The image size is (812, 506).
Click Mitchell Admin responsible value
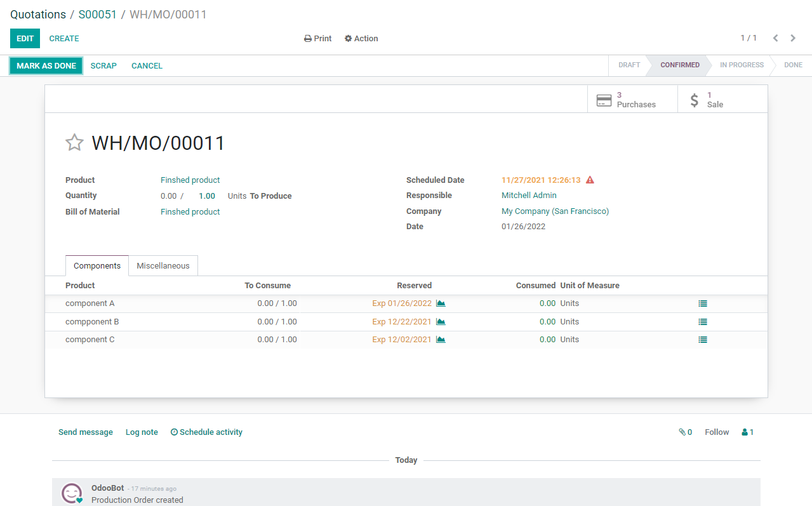529,196
